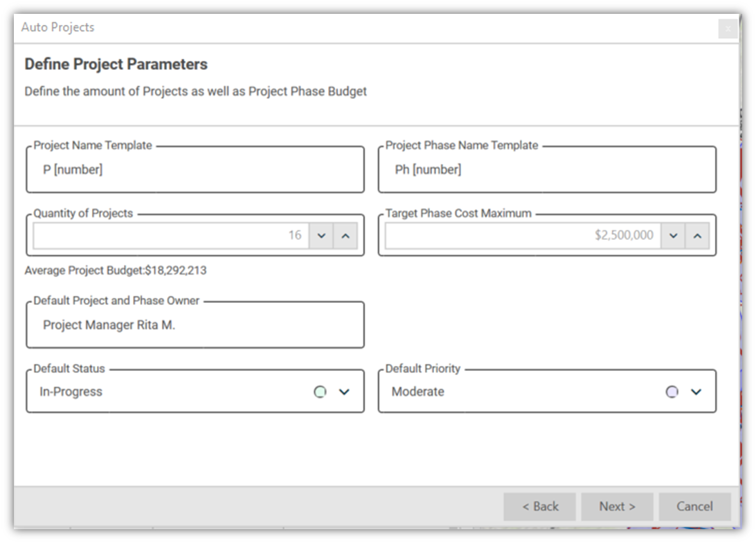
Task: Go back with the Back button
Action: tap(540, 506)
